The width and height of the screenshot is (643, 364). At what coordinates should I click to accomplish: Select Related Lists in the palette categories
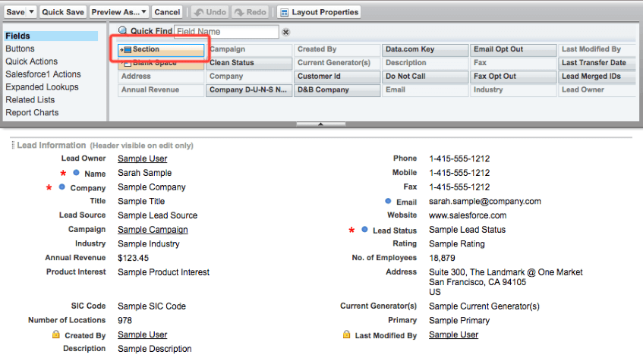pos(32,100)
